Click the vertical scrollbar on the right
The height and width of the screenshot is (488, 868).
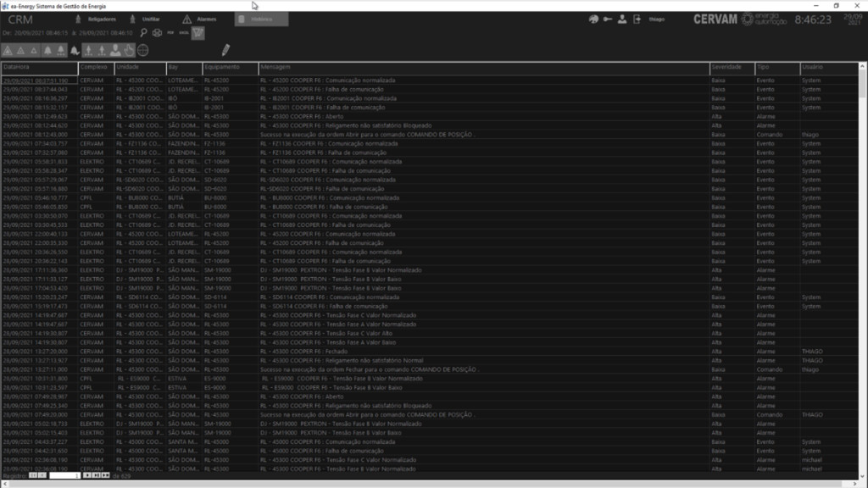coord(862,254)
